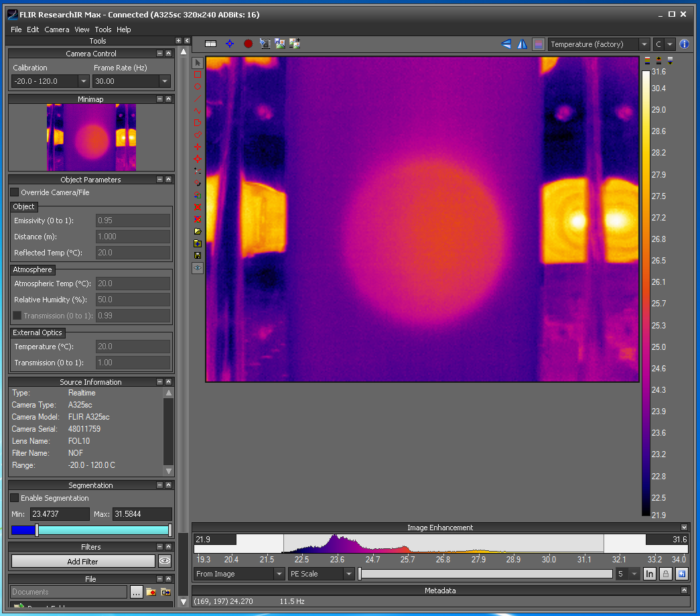Click the red record button

click(249, 44)
